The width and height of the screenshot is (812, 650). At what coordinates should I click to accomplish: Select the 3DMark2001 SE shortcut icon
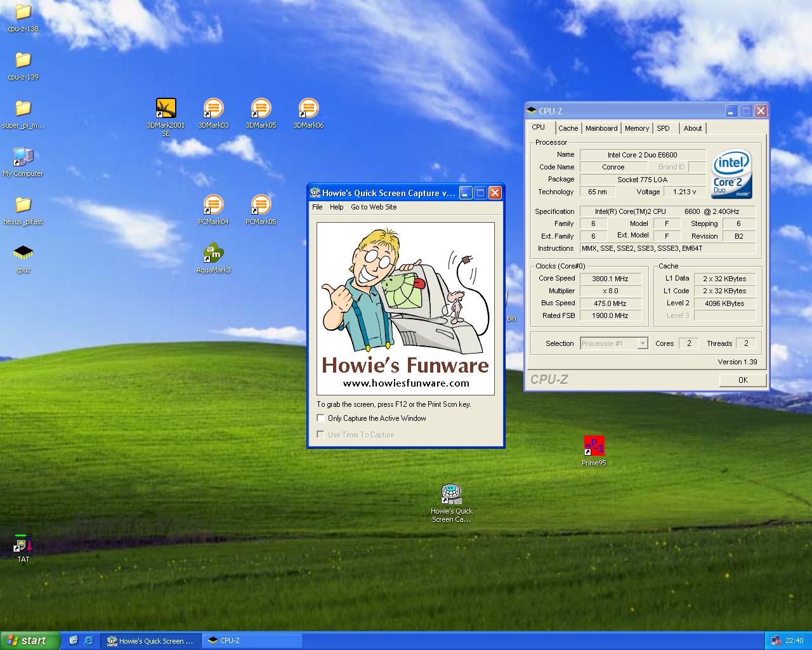pyautogui.click(x=166, y=108)
